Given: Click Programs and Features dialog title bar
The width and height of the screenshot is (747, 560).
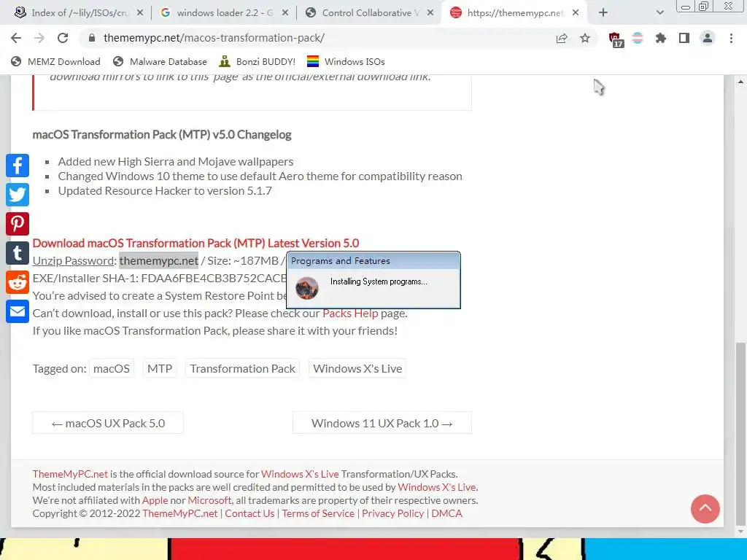Looking at the screenshot, I should pyautogui.click(x=373, y=261).
